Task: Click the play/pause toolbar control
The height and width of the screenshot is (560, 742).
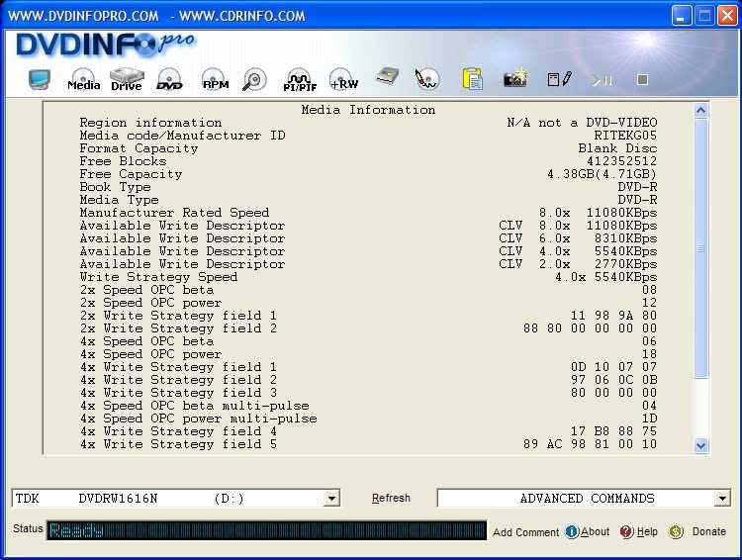Action: click(x=602, y=80)
